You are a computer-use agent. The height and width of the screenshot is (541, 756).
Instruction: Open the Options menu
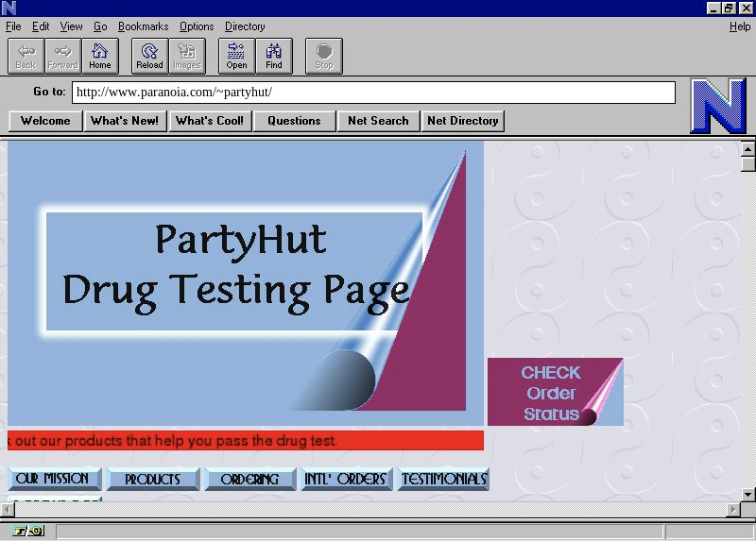click(197, 26)
